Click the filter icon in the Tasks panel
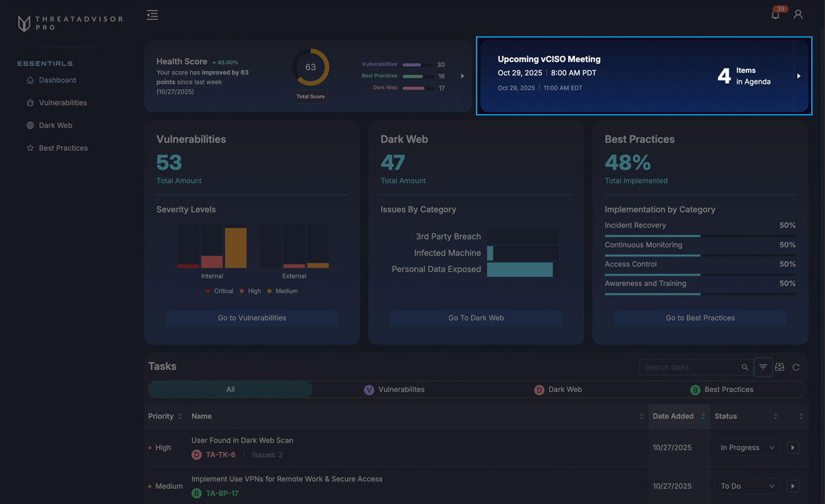This screenshot has width=825, height=504. (763, 367)
